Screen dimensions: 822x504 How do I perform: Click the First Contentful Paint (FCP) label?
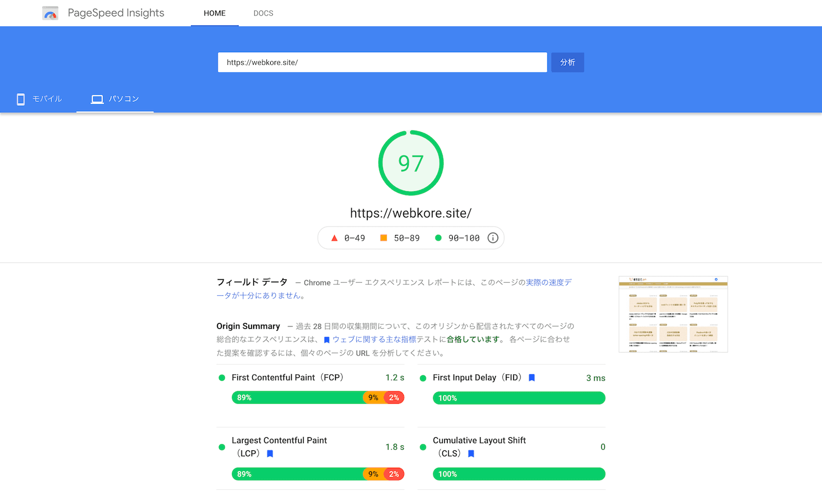(x=288, y=377)
